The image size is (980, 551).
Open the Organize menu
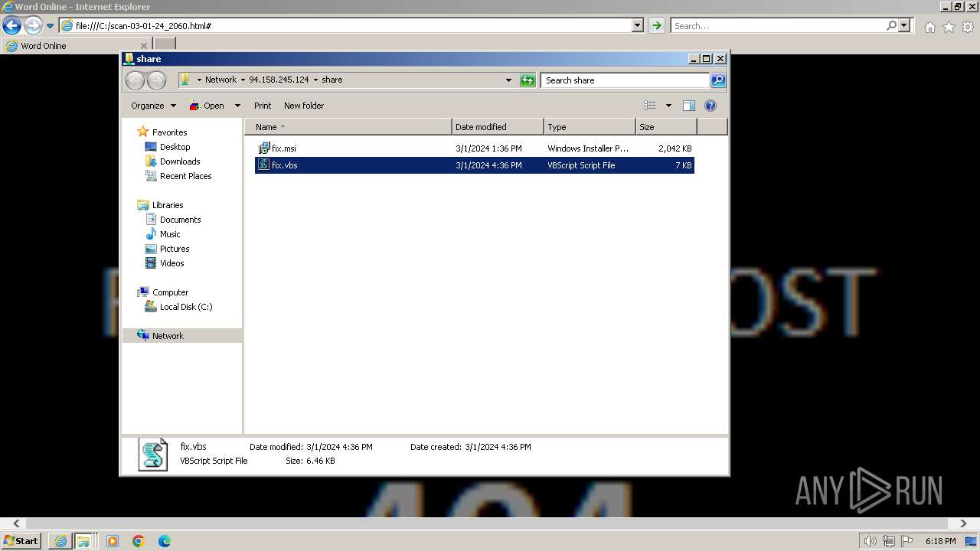coord(153,106)
